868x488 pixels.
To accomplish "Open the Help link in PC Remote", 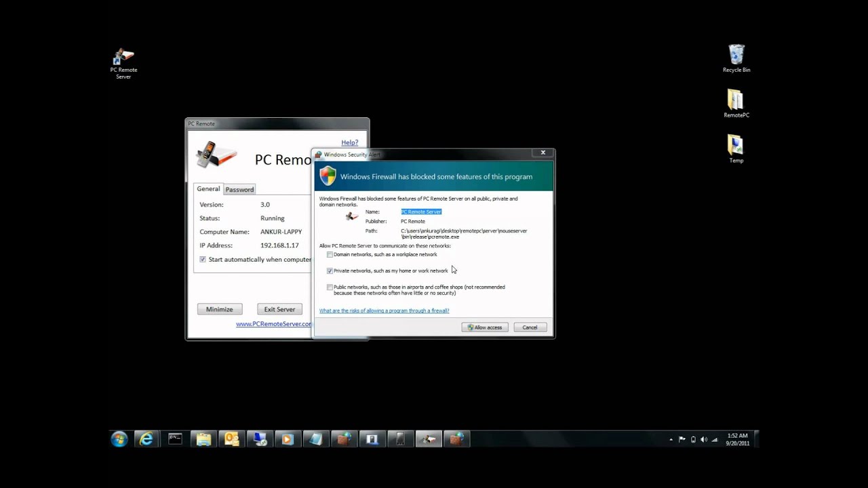I will click(x=349, y=142).
